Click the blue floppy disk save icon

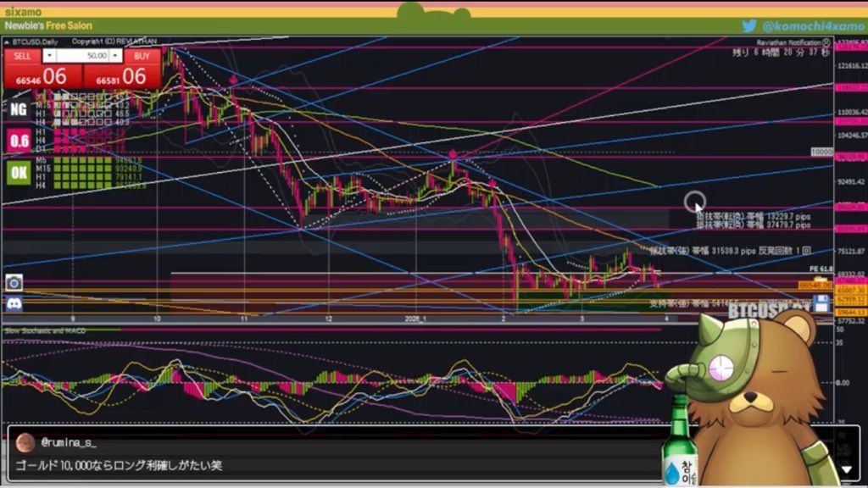click(821, 303)
